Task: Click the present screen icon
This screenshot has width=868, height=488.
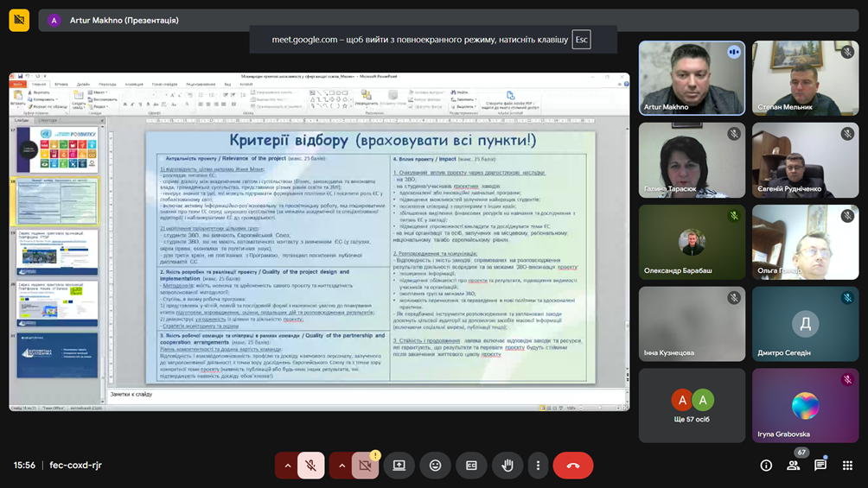Action: [x=399, y=466]
